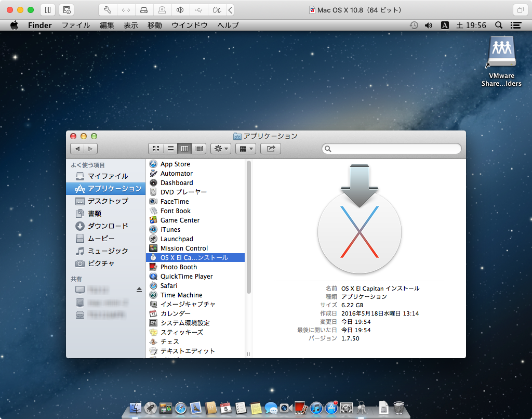Open Notification Center list icon
Screen dimensions: 532x419
[x=516, y=25]
